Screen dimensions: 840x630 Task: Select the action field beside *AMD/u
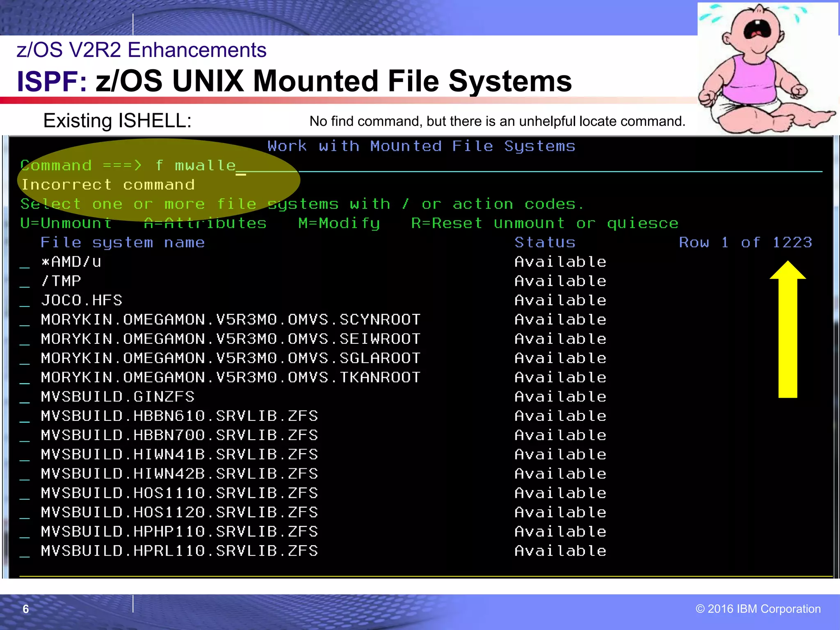(x=25, y=262)
